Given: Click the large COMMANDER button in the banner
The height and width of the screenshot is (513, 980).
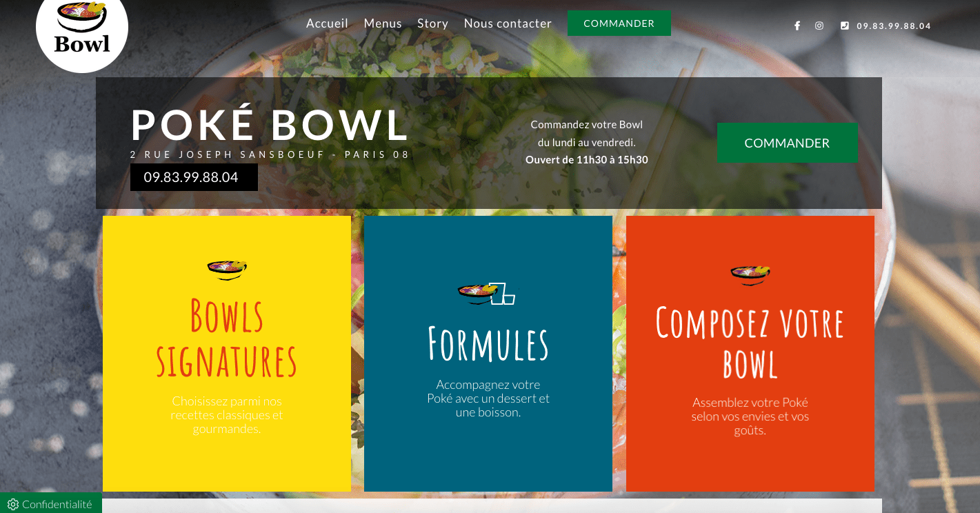Looking at the screenshot, I should click(787, 143).
